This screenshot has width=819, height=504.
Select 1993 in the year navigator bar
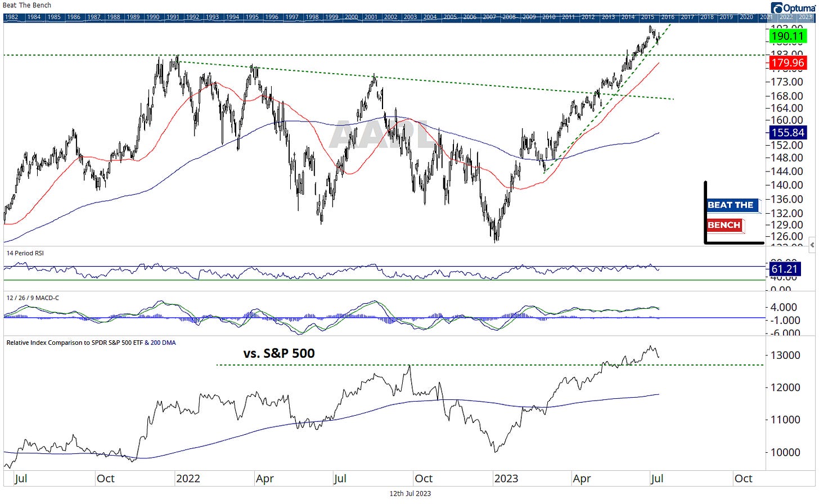tap(212, 17)
